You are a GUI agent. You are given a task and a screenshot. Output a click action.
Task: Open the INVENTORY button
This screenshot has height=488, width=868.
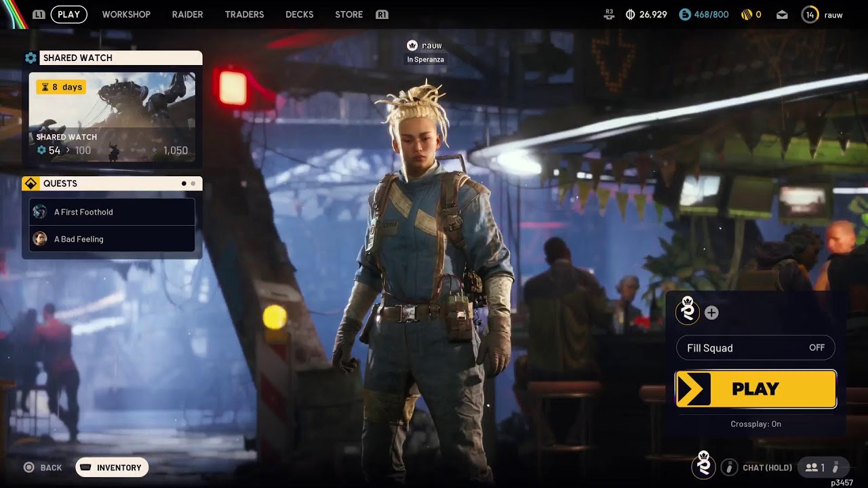click(112, 468)
